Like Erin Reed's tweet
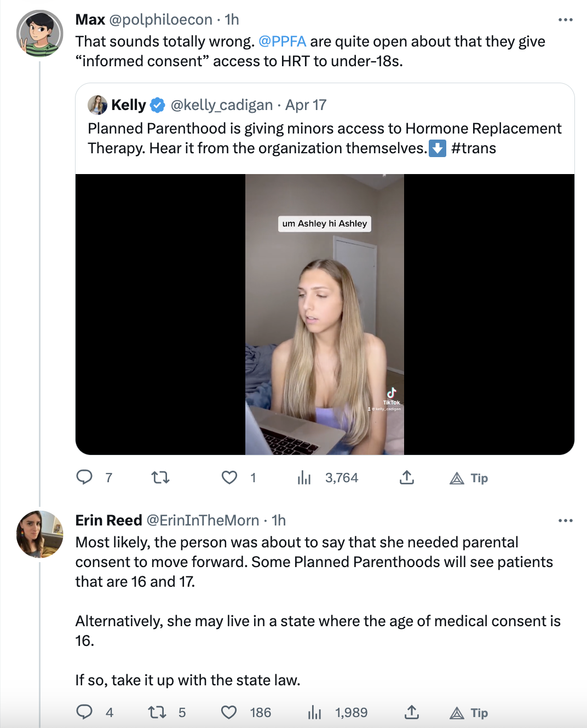Screen dimensions: 587x728 click(x=229, y=712)
